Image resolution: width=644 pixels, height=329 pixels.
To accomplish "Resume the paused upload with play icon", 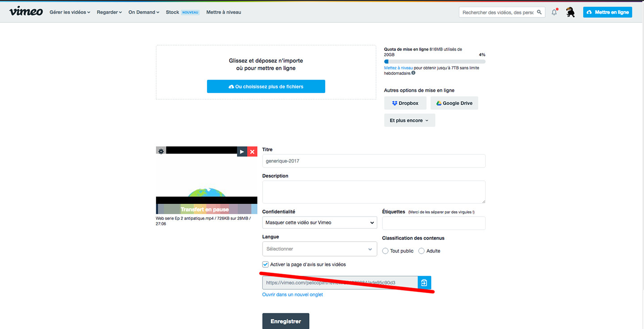I will pyautogui.click(x=242, y=152).
